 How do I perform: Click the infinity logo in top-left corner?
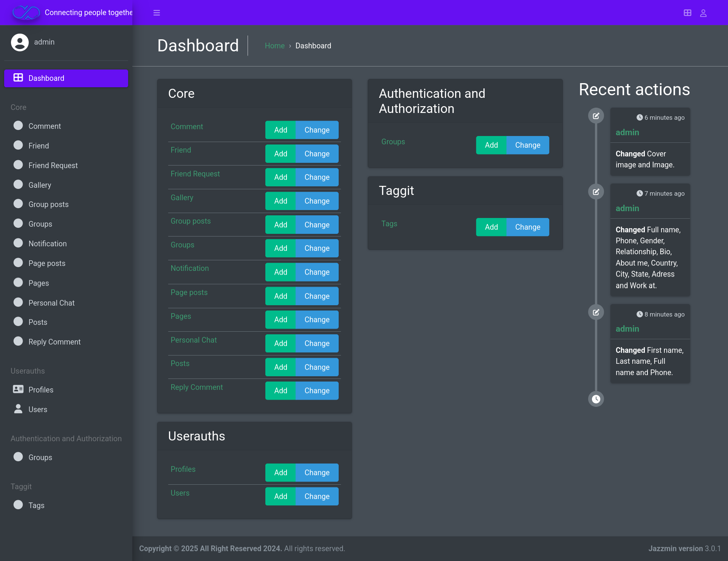click(x=26, y=12)
